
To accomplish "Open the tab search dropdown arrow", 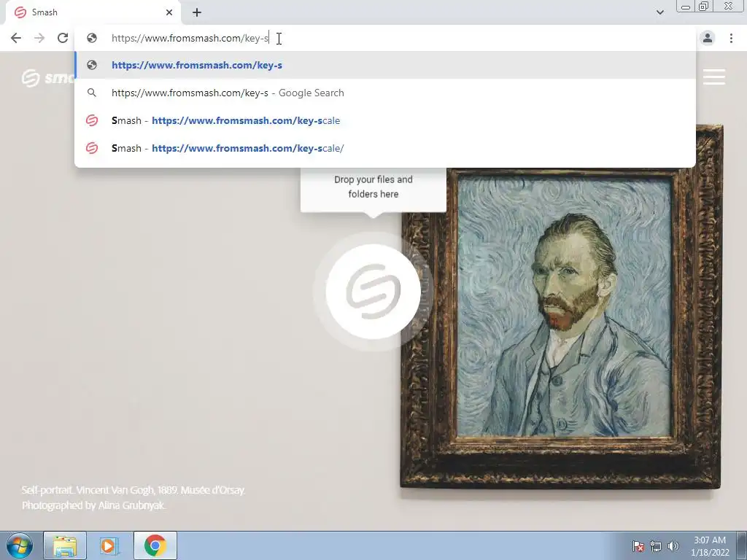I will [x=659, y=12].
